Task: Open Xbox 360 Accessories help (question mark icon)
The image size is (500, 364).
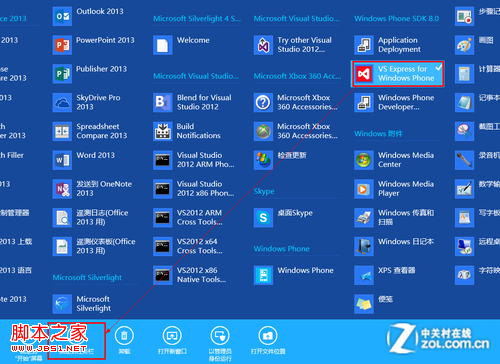Action: coord(296,102)
